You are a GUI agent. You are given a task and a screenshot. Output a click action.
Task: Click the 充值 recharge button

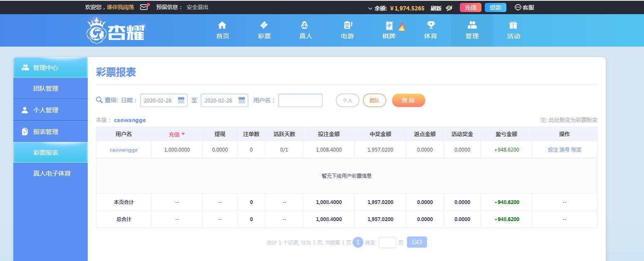tap(471, 7)
